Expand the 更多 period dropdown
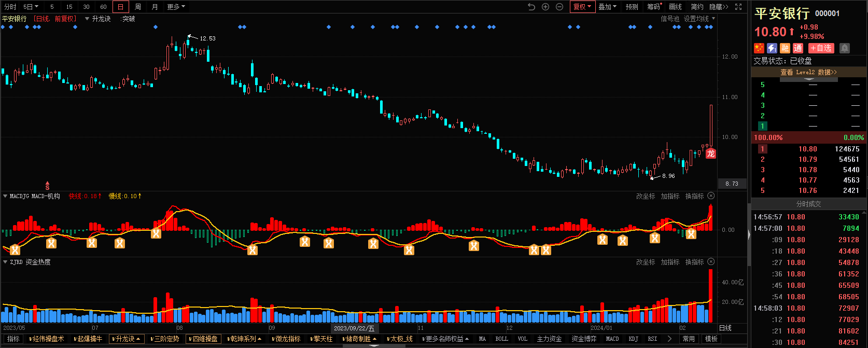The image size is (868, 348). point(176,7)
